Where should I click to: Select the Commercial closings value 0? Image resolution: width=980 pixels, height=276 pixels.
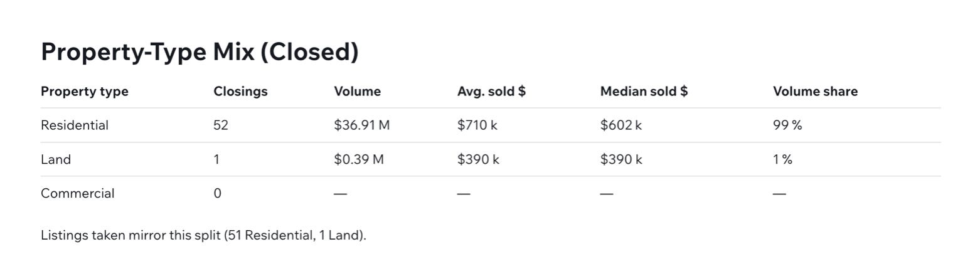point(218,193)
